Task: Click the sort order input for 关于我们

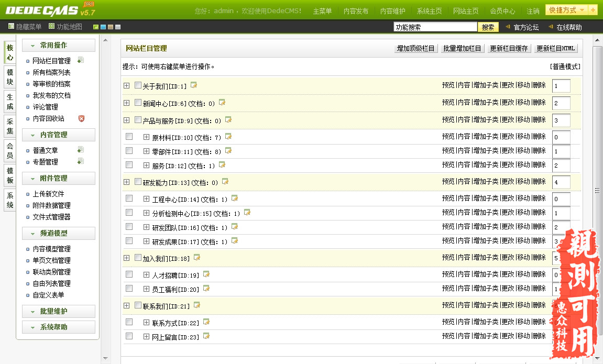Action: 560,85
